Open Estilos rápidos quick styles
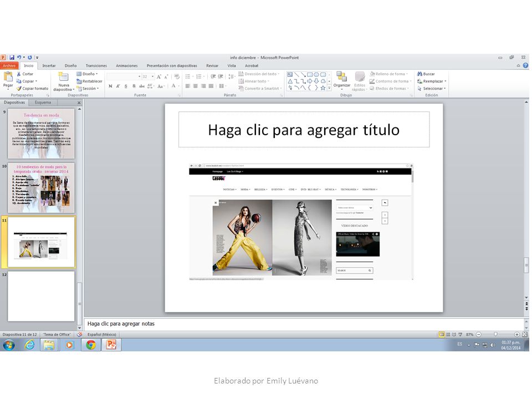Image resolution: width=532 pixels, height=399 pixels. (x=359, y=81)
